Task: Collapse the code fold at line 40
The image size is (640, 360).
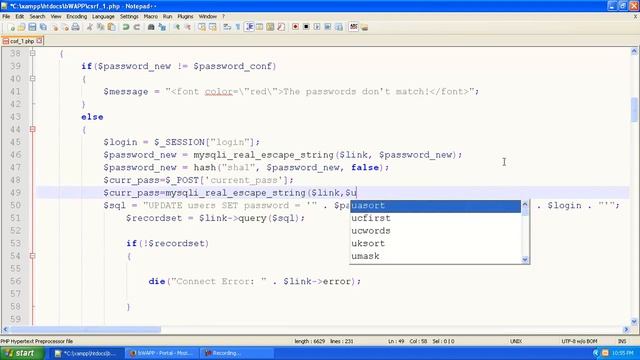Action: click(x=33, y=78)
